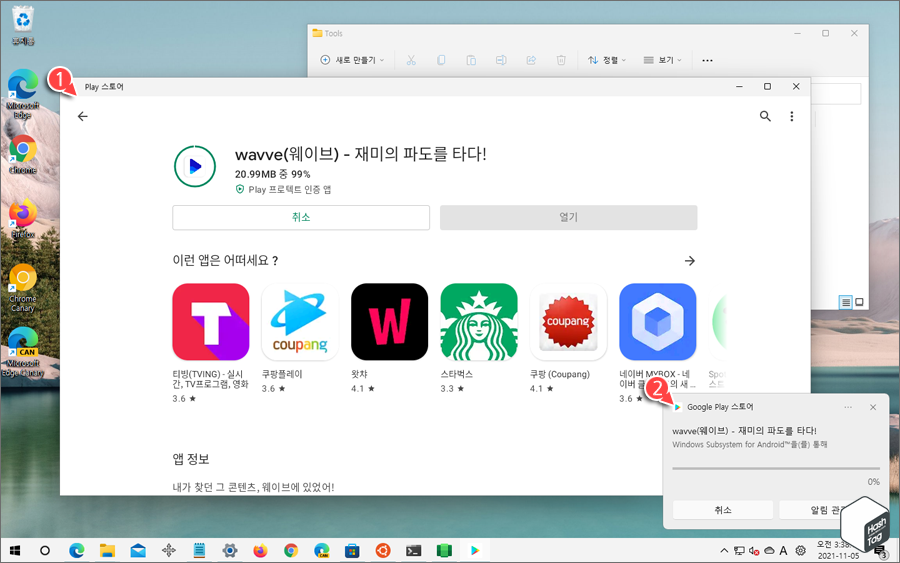The width and height of the screenshot is (900, 563).
Task: Open Mail from the taskbar
Action: (138, 551)
